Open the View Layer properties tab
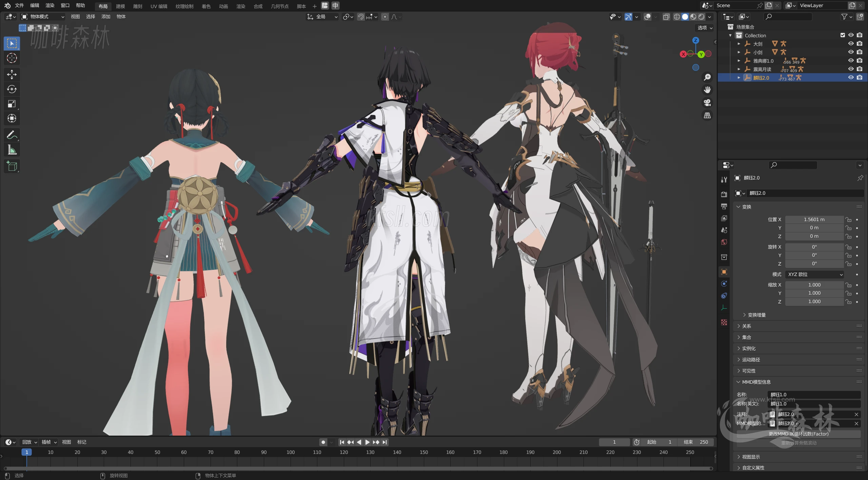This screenshot has height=480, width=868. tap(724, 218)
